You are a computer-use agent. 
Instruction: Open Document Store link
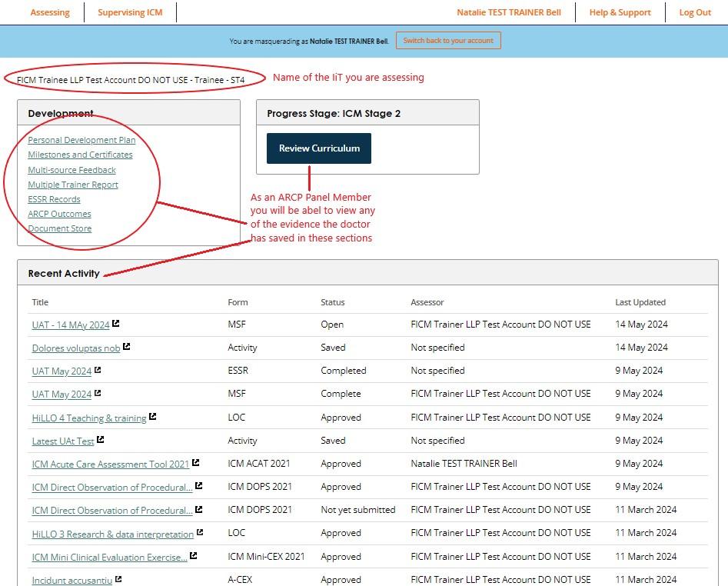[59, 228]
